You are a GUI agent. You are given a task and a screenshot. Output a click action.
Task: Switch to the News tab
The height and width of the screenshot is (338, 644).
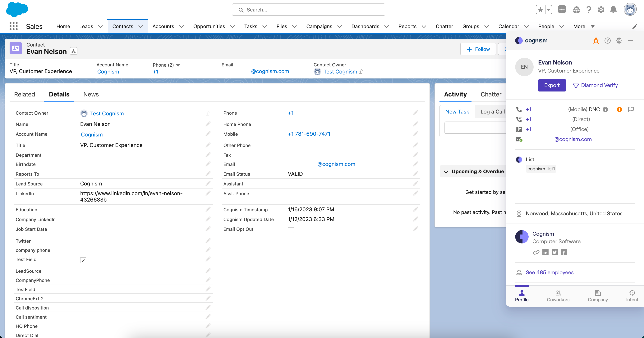click(x=91, y=94)
